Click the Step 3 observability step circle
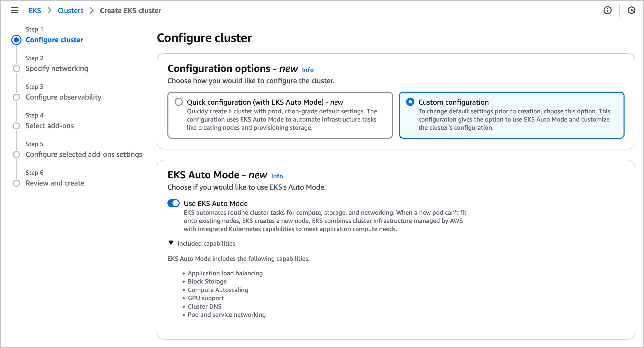This screenshot has width=644, height=348. click(x=16, y=97)
